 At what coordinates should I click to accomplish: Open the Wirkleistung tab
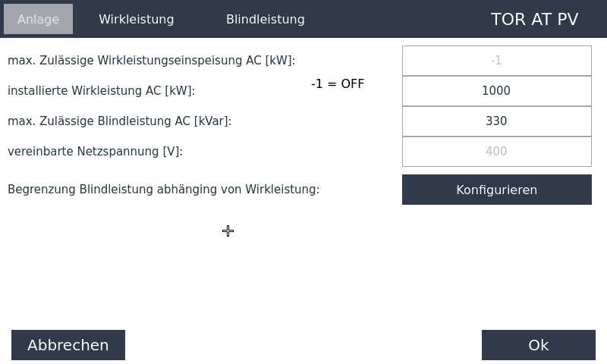coord(137,19)
